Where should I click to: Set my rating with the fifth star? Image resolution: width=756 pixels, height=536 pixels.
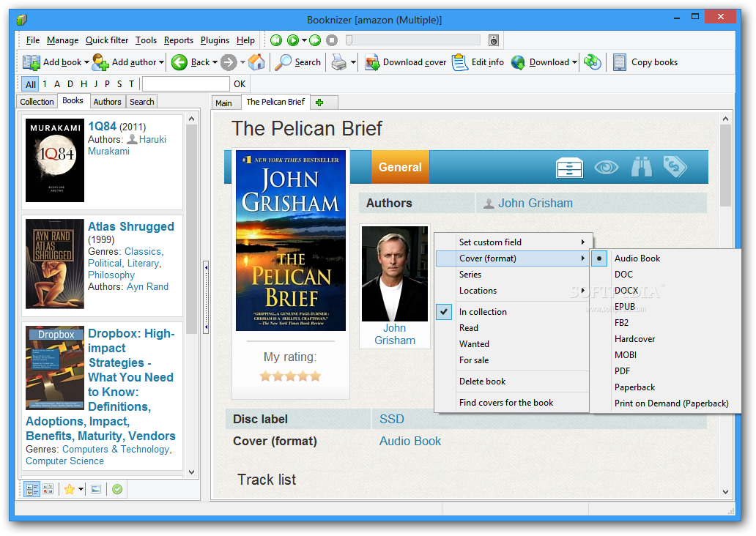click(315, 376)
